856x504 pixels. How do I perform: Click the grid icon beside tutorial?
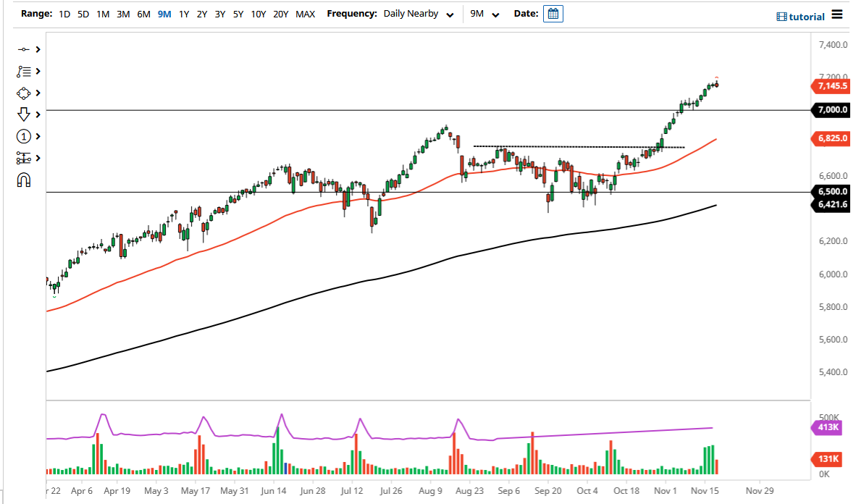click(784, 17)
